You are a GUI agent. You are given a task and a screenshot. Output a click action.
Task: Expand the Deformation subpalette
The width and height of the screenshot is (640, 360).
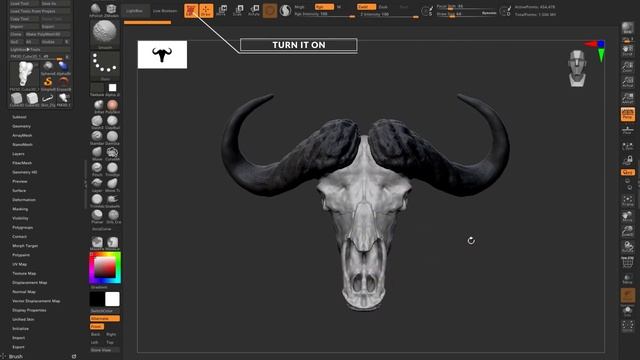[24, 200]
